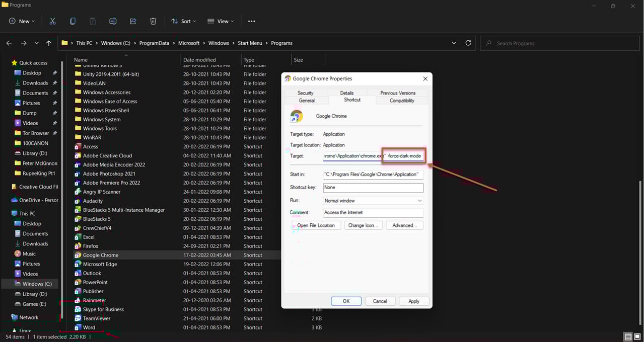This screenshot has width=644, height=342.
Task: Click the OK button in Properties
Action: pos(346,301)
